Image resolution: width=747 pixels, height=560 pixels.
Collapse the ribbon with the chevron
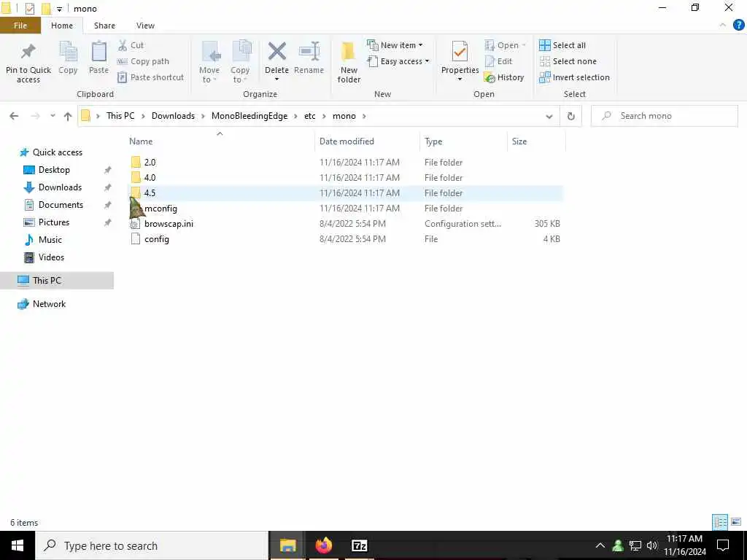723,26
